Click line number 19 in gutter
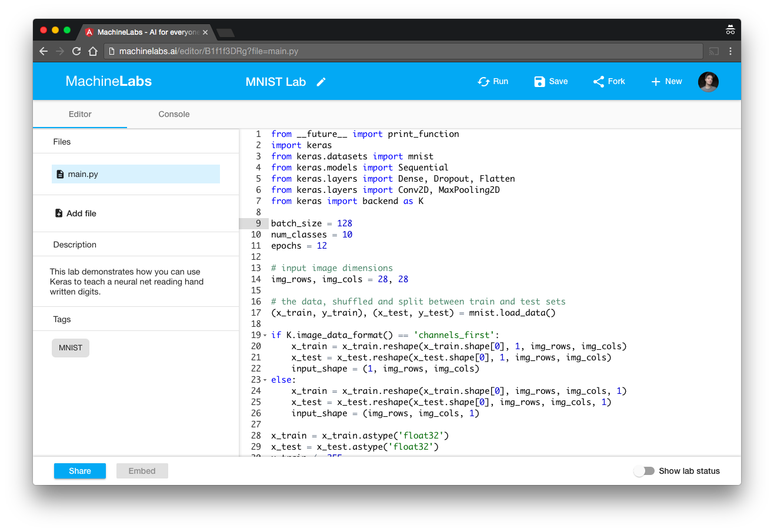Image resolution: width=774 pixels, height=532 pixels. 256,335
